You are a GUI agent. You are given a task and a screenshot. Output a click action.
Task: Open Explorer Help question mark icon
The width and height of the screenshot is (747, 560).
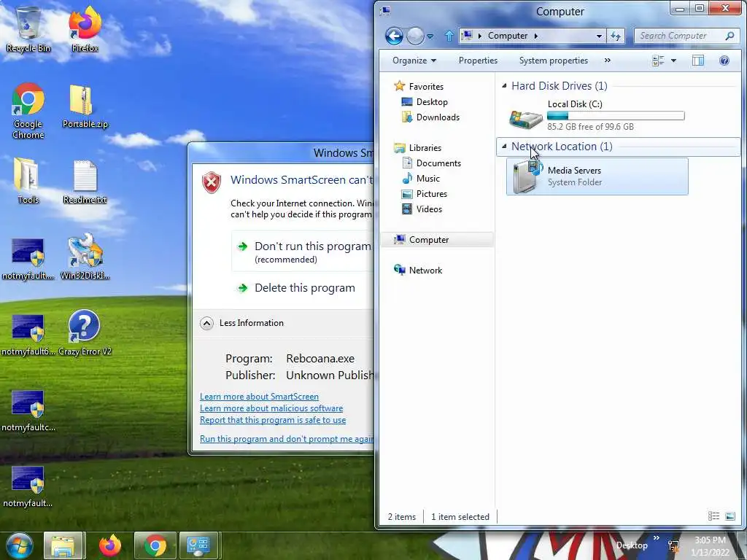coord(724,61)
